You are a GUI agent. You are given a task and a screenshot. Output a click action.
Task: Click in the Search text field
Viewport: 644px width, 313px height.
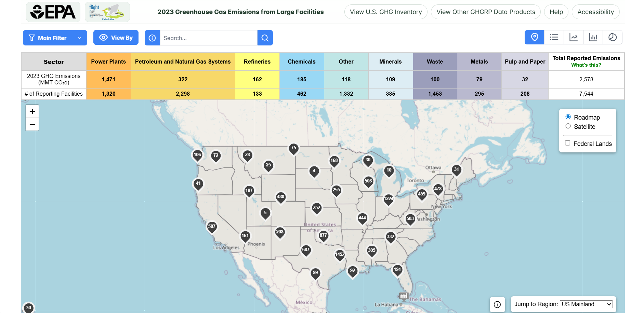click(209, 38)
